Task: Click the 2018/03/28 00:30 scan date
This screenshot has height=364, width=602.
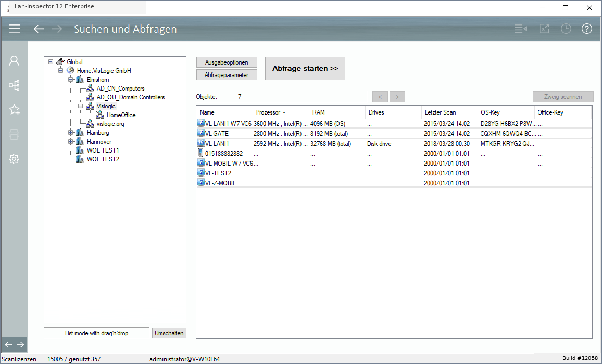Action: (446, 143)
